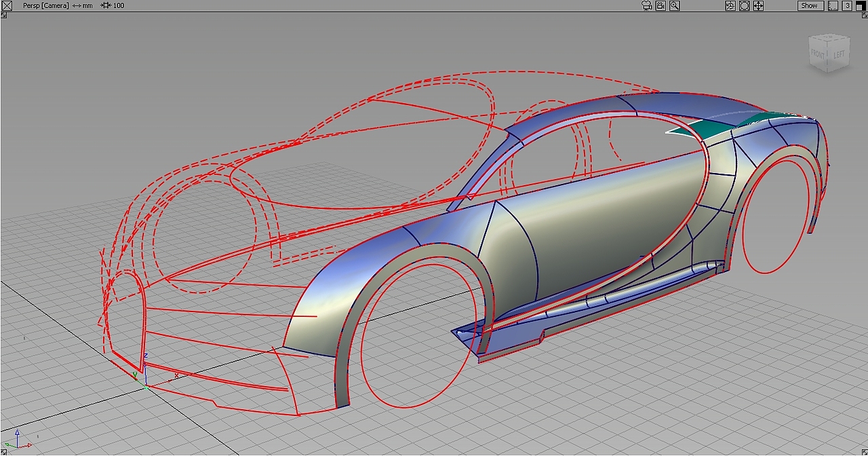This screenshot has width=868, height=456.
Task: Click the Show button
Action: pos(810,5)
